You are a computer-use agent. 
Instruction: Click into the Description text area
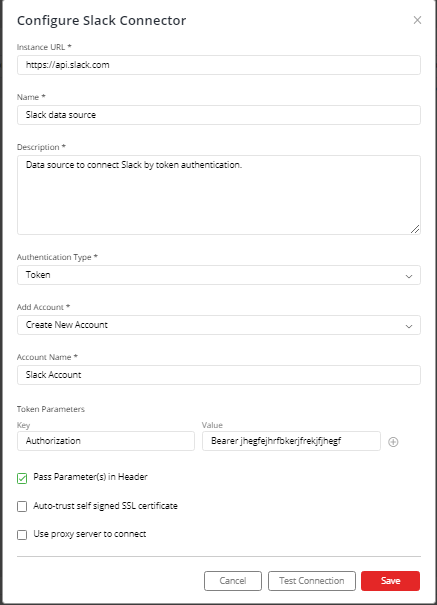pos(219,195)
